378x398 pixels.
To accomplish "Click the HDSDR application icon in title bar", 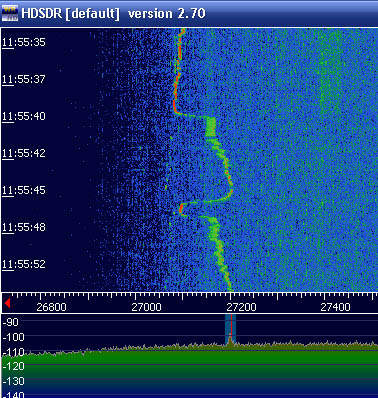I will point(10,14).
